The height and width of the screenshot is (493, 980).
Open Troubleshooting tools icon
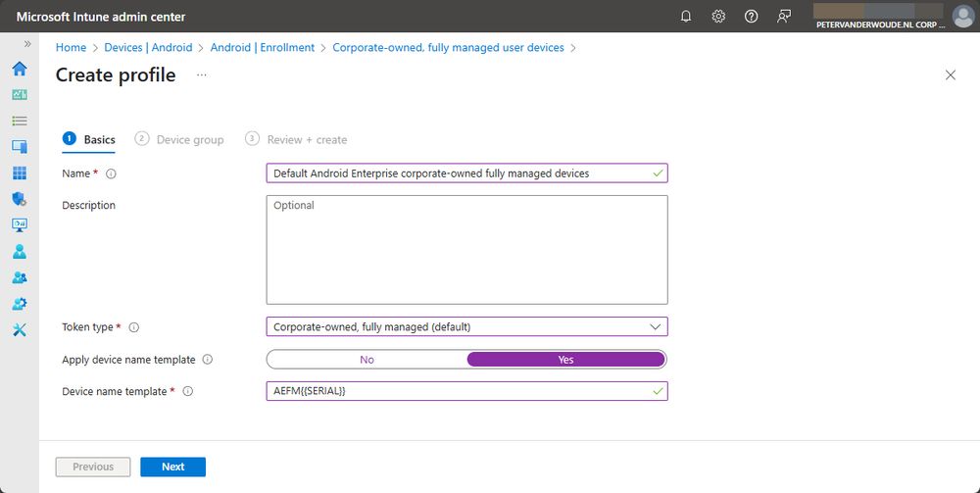coord(20,330)
